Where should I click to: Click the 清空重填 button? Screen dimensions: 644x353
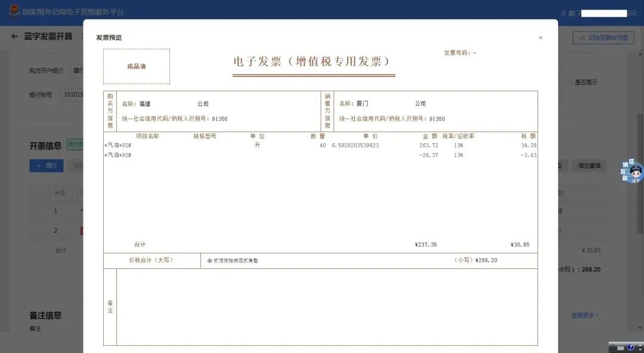pos(589,166)
